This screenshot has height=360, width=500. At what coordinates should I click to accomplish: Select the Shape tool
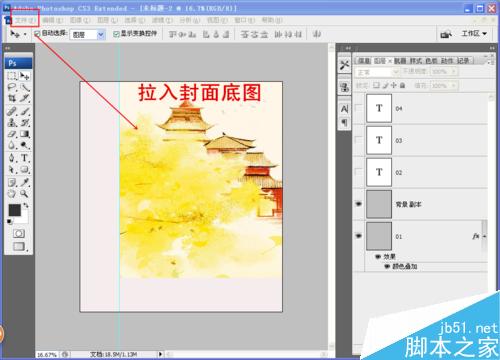coord(24,169)
